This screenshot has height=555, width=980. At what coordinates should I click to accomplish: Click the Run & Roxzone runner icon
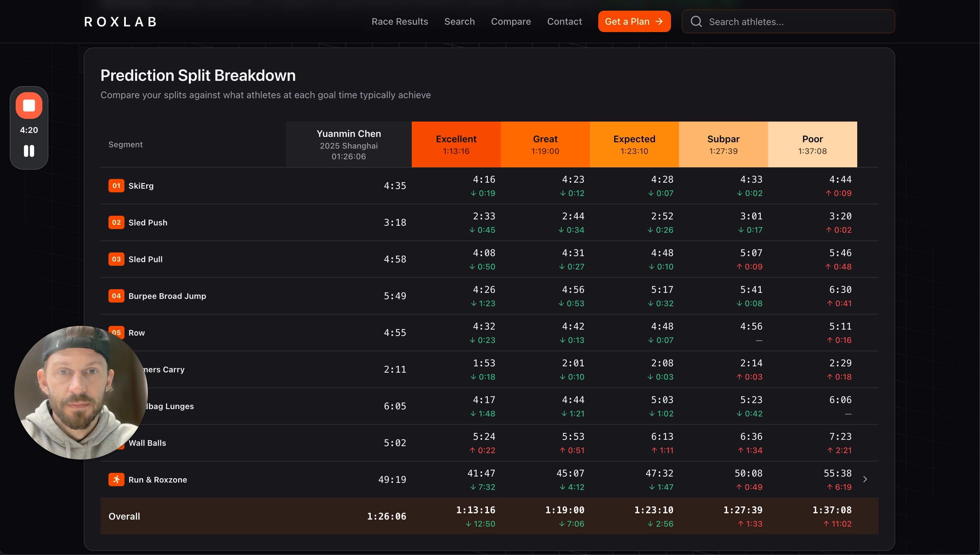(x=116, y=480)
